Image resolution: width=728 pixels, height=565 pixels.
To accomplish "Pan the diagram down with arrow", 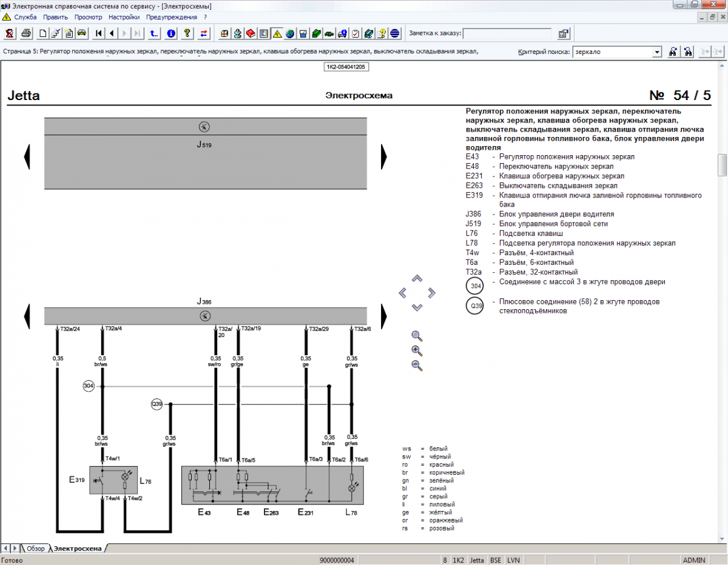I will 417,307.
